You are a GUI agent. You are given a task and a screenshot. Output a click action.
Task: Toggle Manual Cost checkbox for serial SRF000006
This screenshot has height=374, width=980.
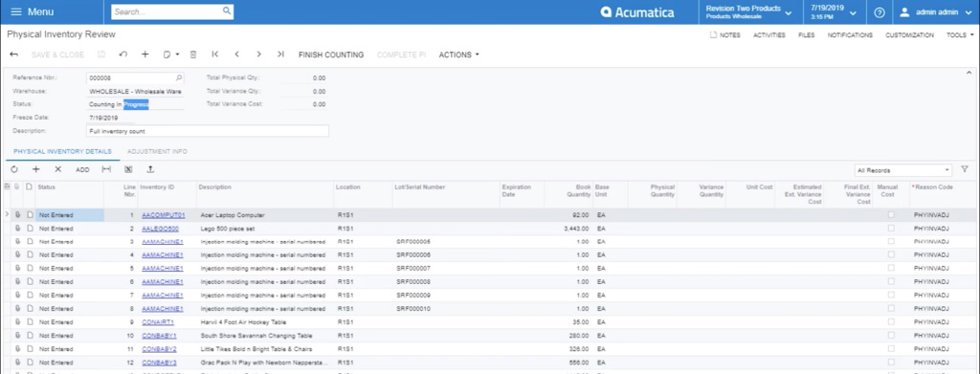click(x=891, y=255)
